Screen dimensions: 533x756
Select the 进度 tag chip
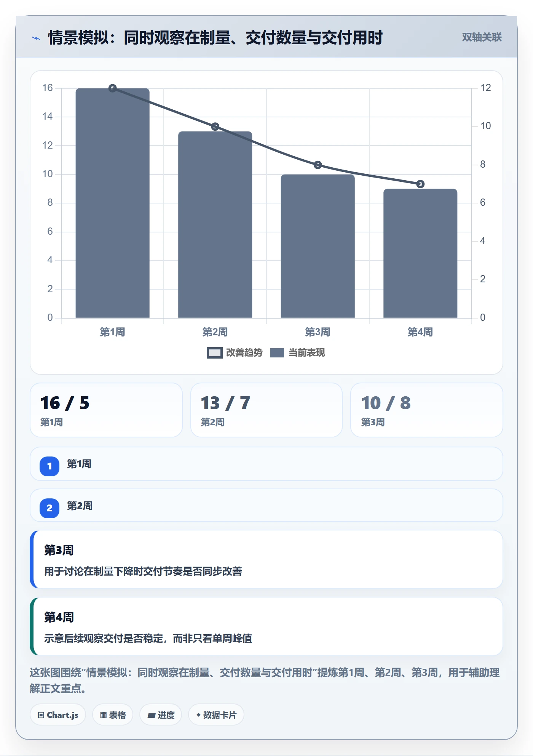click(161, 715)
